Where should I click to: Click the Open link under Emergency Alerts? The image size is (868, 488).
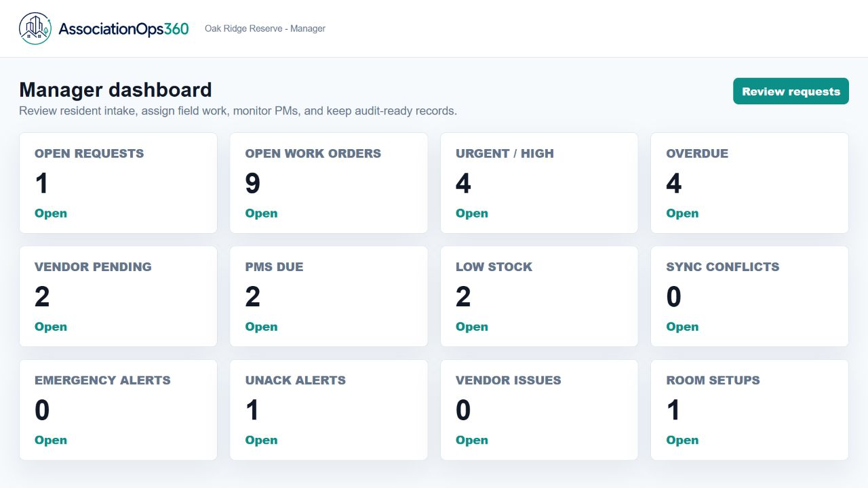point(51,440)
